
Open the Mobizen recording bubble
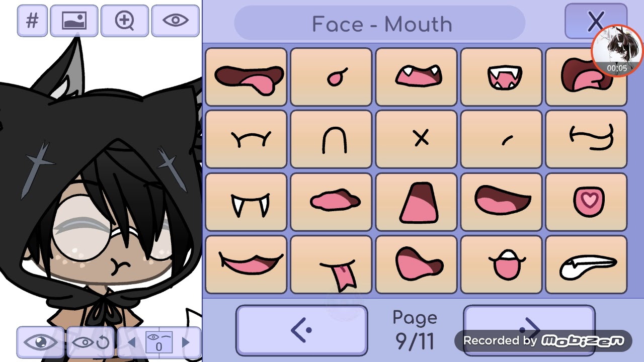point(617,51)
